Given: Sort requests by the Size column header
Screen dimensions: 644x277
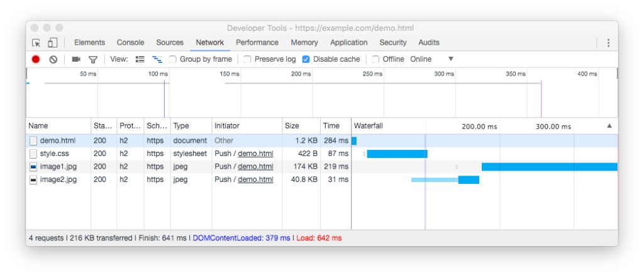Looking at the screenshot, I should pos(292,126).
